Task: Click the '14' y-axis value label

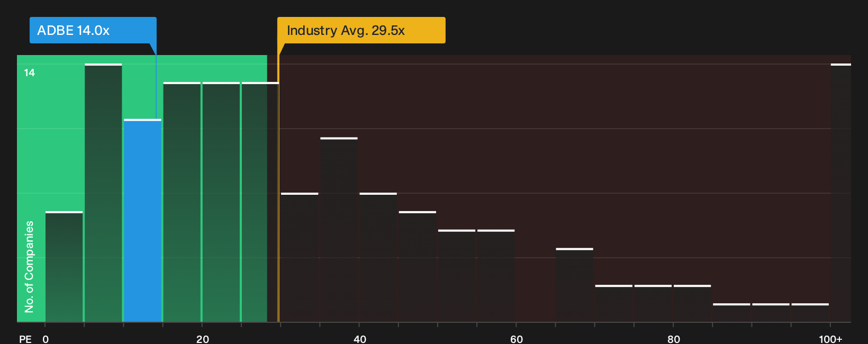Action: tap(29, 73)
